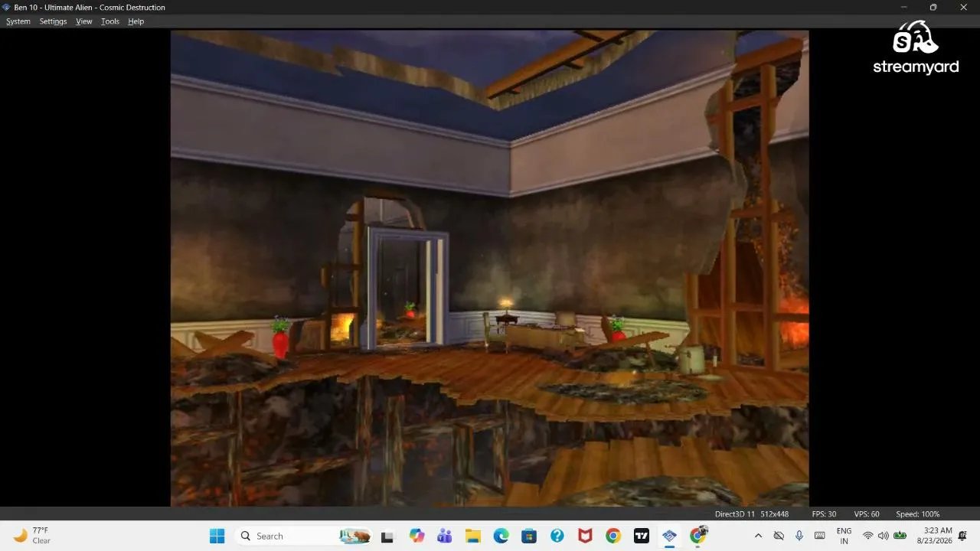Viewport: 980px width, 551px height.
Task: Open the clock showing 3:23 AM
Action: (x=934, y=536)
